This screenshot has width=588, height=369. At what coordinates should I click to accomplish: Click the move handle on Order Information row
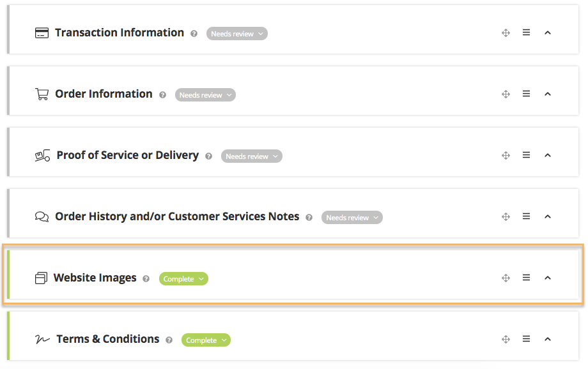(x=506, y=94)
